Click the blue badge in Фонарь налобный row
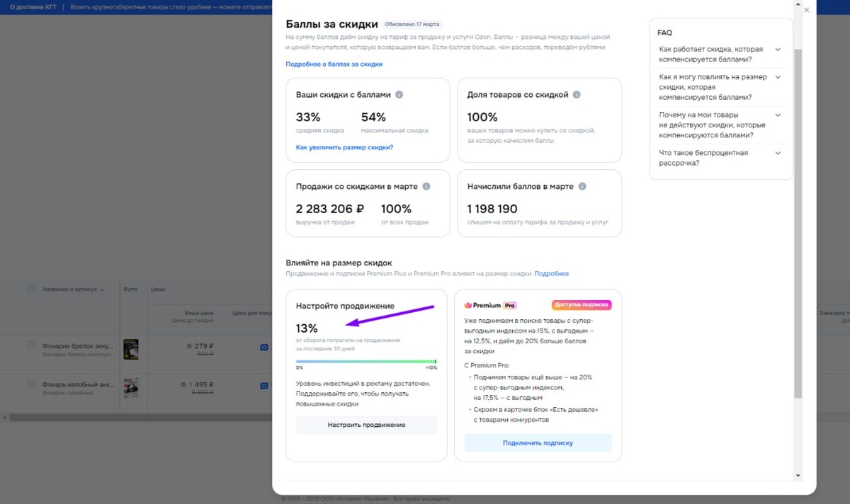 click(264, 386)
